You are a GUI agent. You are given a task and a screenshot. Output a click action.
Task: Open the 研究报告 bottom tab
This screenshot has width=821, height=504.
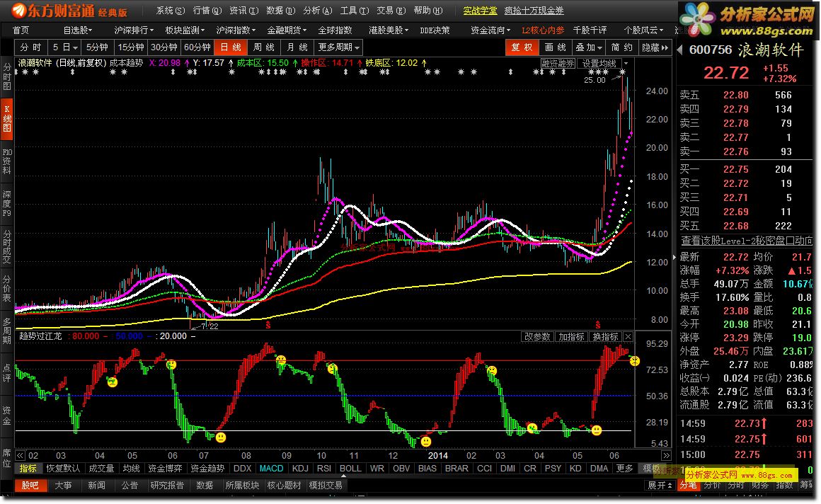[167, 486]
